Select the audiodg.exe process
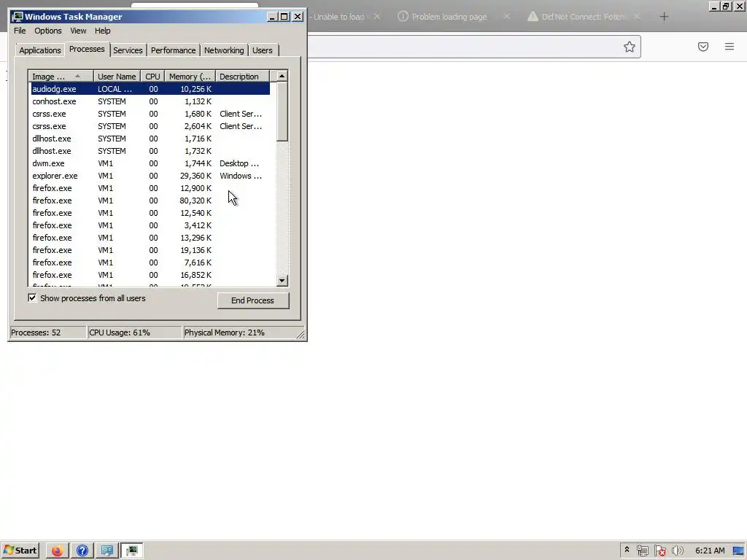This screenshot has height=560, width=747. (150, 89)
